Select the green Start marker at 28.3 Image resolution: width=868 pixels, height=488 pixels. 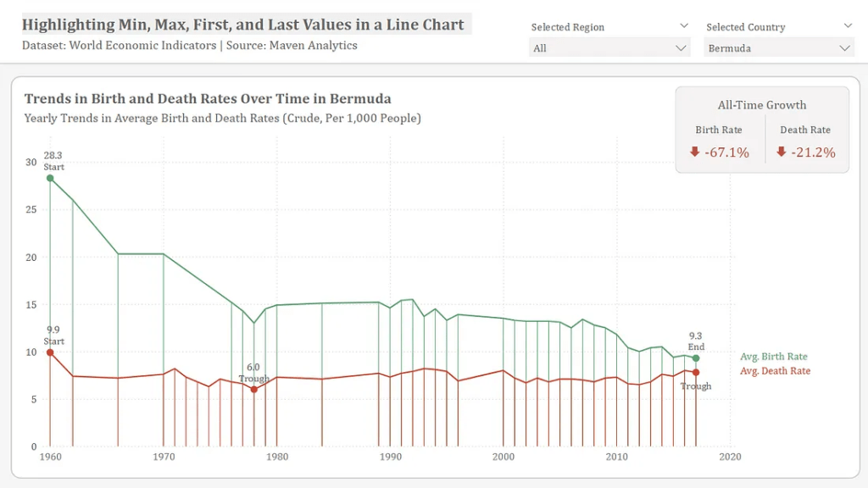(51, 178)
